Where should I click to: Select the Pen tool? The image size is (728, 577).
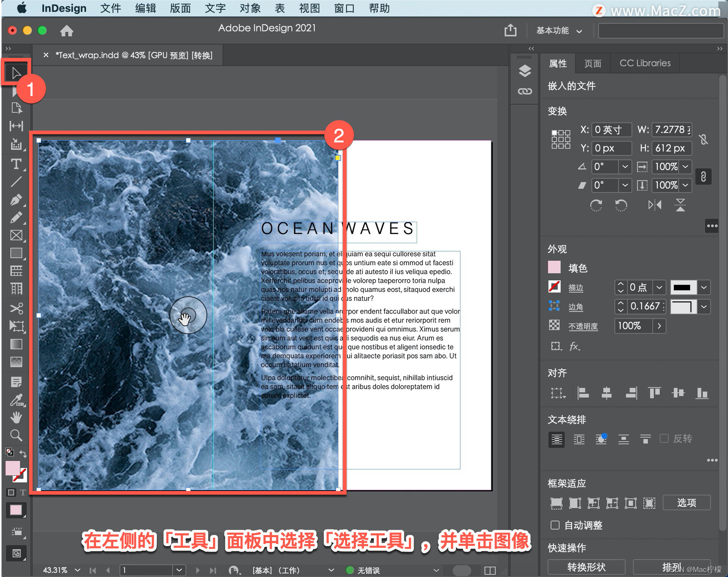click(x=16, y=199)
